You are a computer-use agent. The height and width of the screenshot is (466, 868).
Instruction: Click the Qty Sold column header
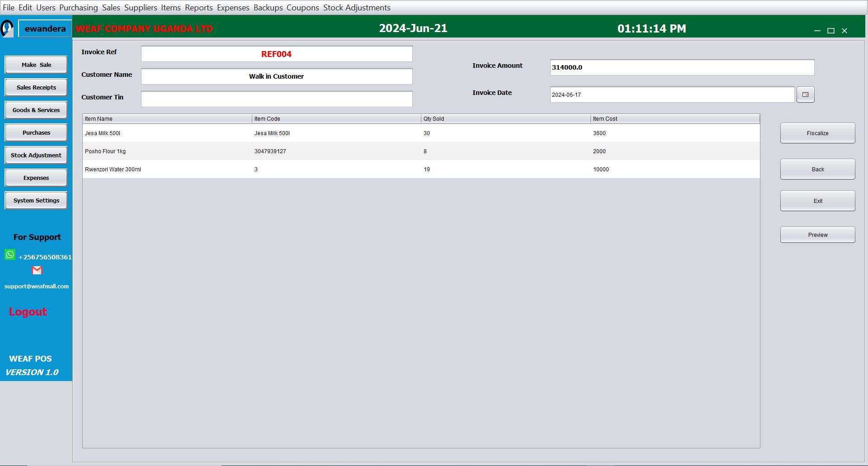[506, 119]
